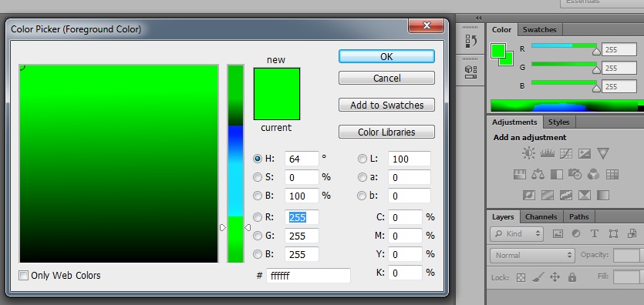Open the Kind filter dropdown

pos(517,233)
